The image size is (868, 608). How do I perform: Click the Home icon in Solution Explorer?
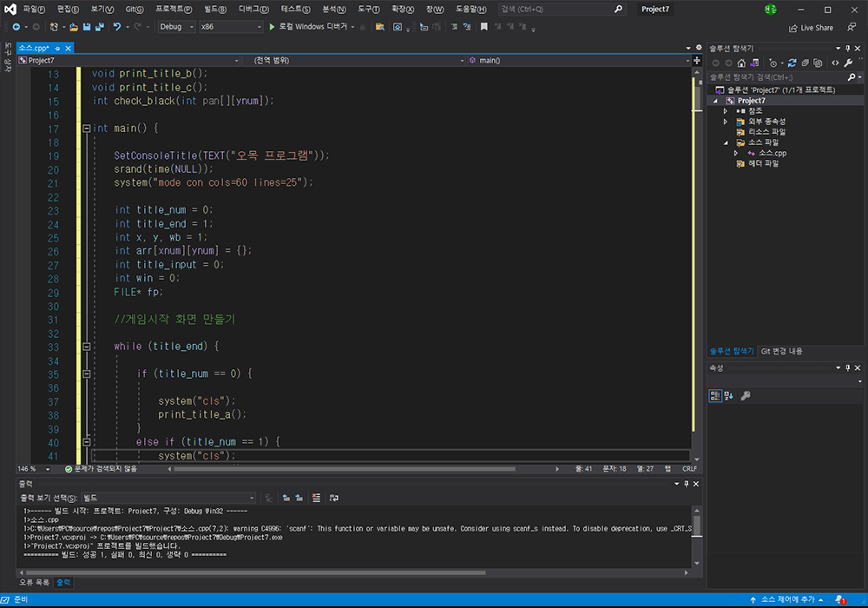[x=741, y=63]
